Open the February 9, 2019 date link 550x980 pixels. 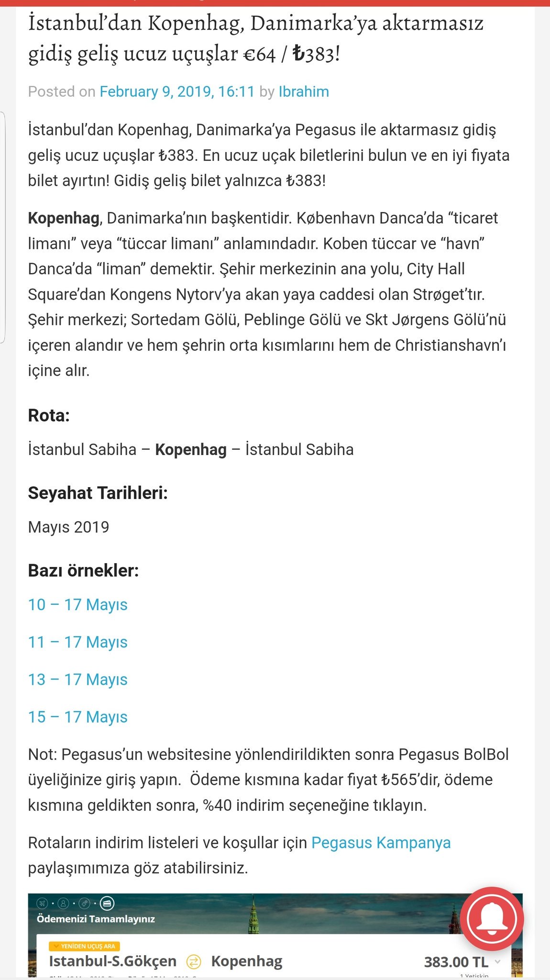(177, 91)
